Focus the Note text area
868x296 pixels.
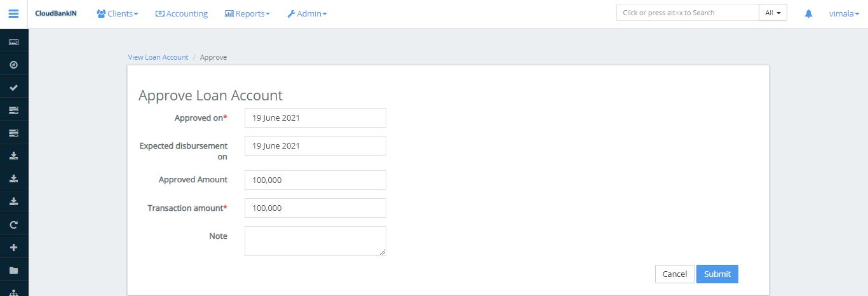click(315, 241)
